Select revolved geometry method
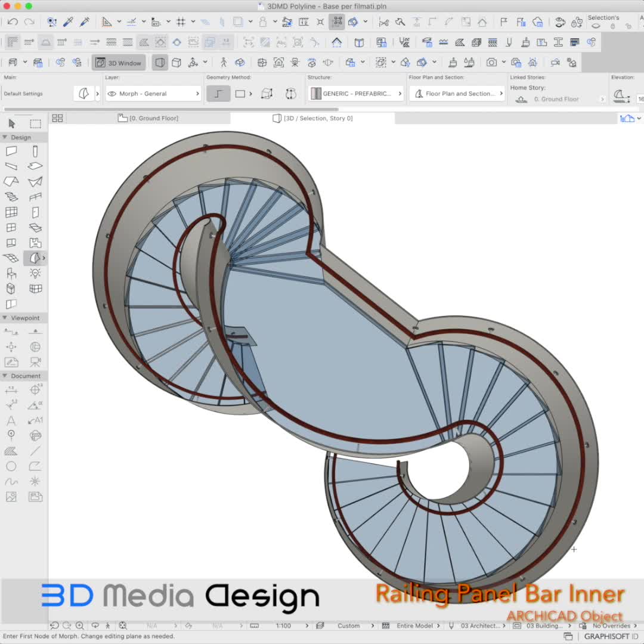 tap(291, 94)
